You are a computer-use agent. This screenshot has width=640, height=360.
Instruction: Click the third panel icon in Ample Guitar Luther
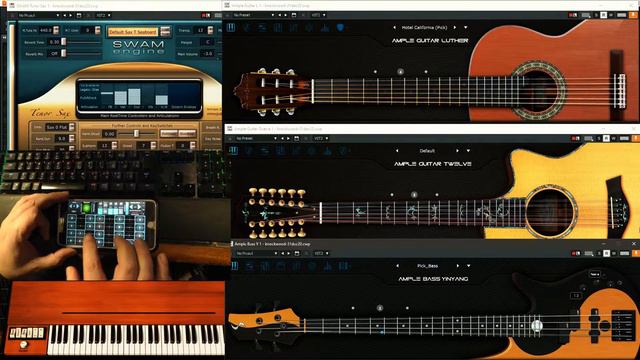point(262,28)
